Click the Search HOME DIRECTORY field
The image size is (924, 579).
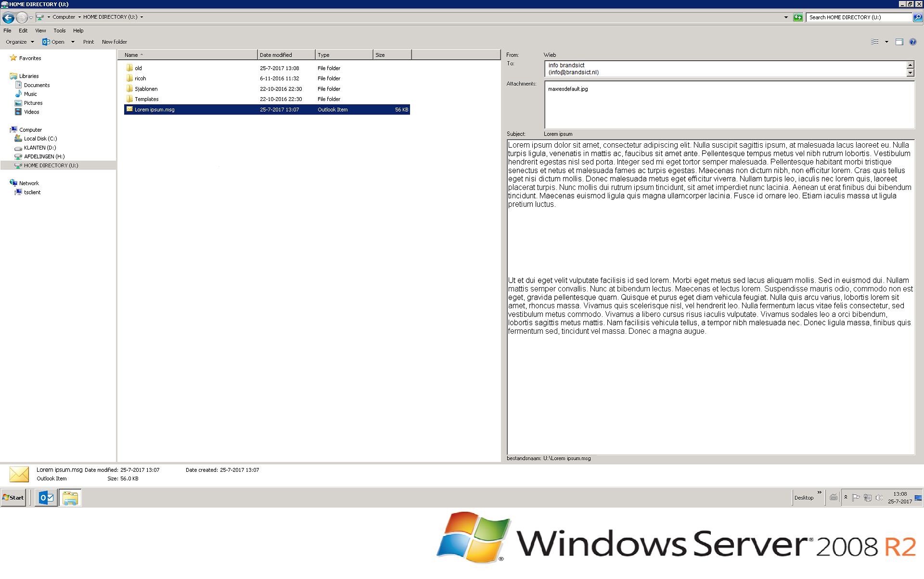click(x=859, y=17)
